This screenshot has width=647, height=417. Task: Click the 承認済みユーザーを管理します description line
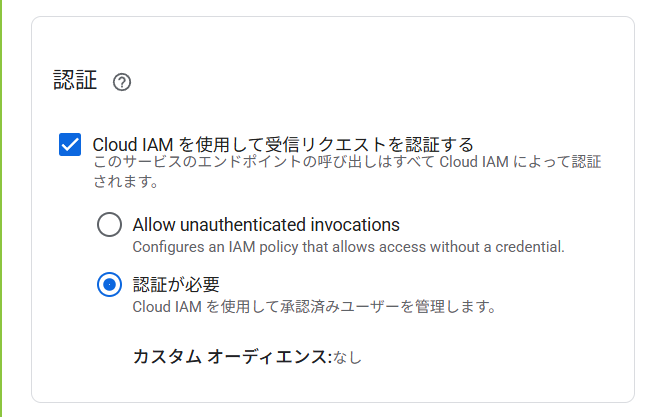314,306
